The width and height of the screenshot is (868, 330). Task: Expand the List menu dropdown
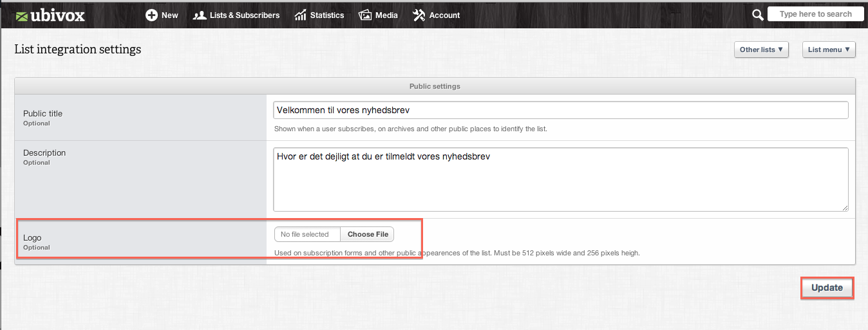[829, 50]
